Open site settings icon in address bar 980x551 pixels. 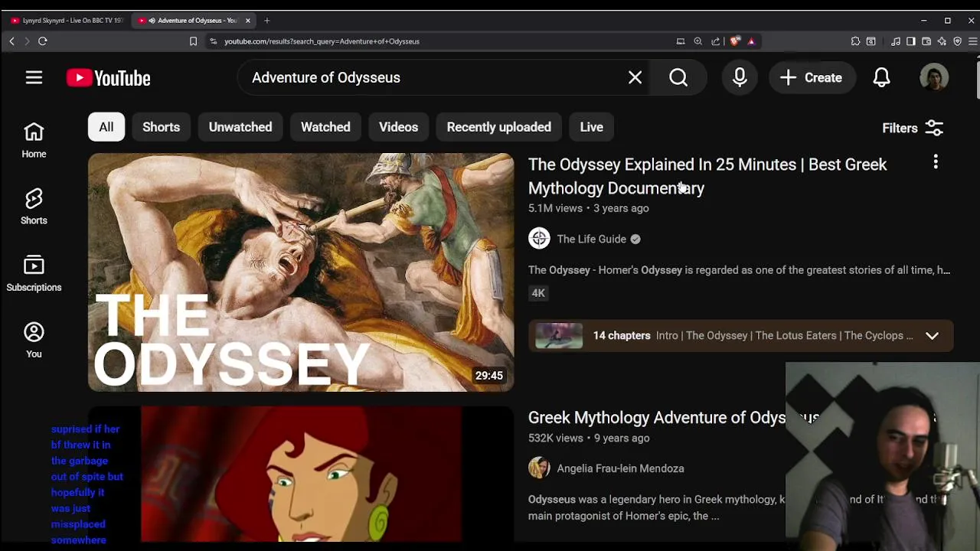[214, 41]
